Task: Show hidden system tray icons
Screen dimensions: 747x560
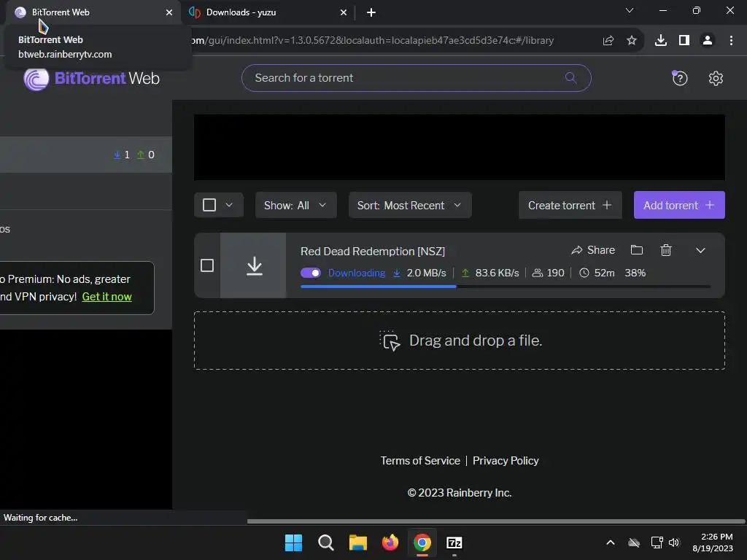Action: [611, 542]
